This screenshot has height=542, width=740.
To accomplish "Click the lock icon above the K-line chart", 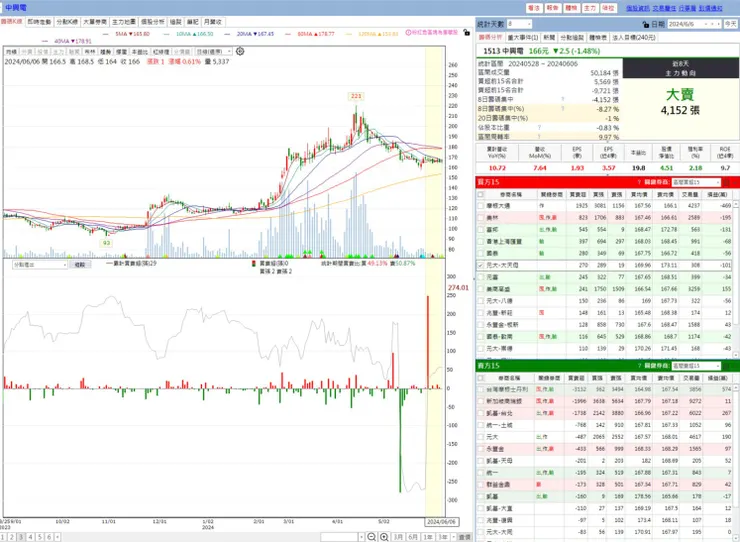I will point(466,33).
